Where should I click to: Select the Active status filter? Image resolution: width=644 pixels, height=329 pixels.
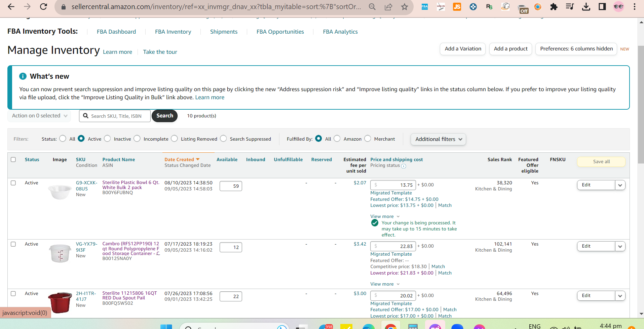(81, 139)
